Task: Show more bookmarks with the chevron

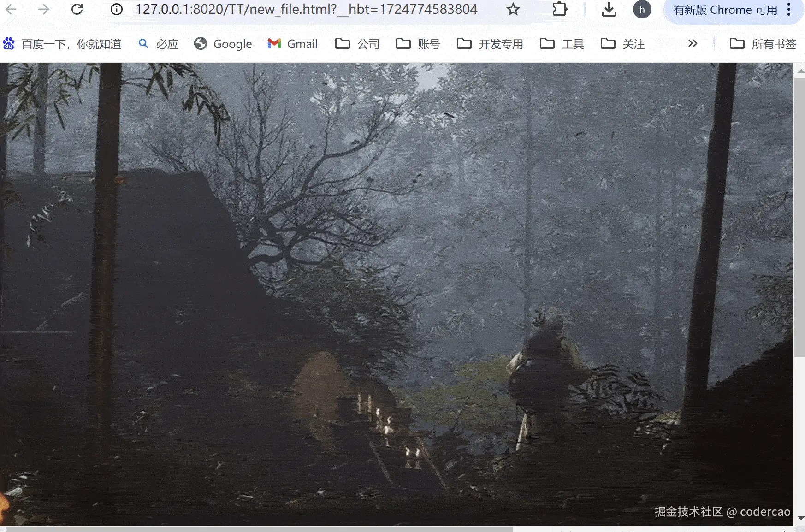Action: point(693,44)
